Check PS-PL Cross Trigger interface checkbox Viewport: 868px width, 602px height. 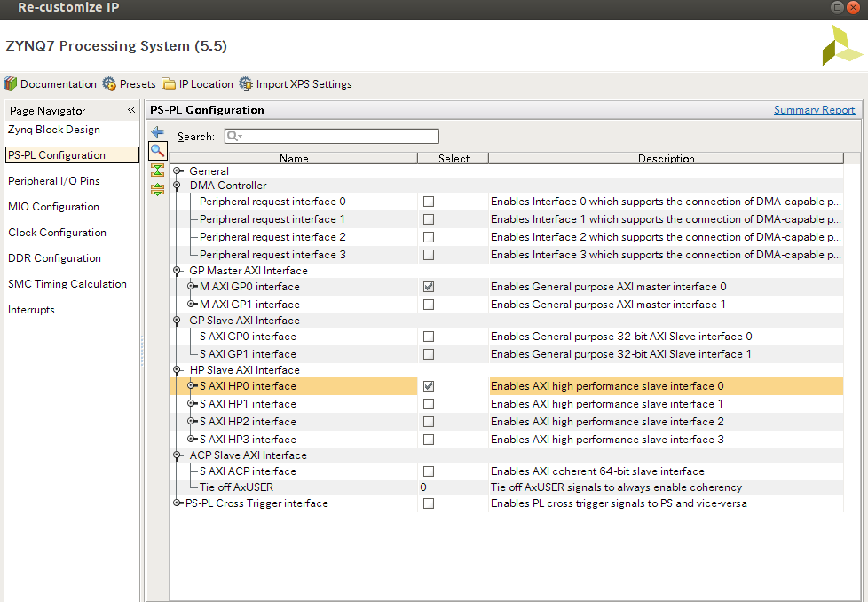(x=429, y=503)
